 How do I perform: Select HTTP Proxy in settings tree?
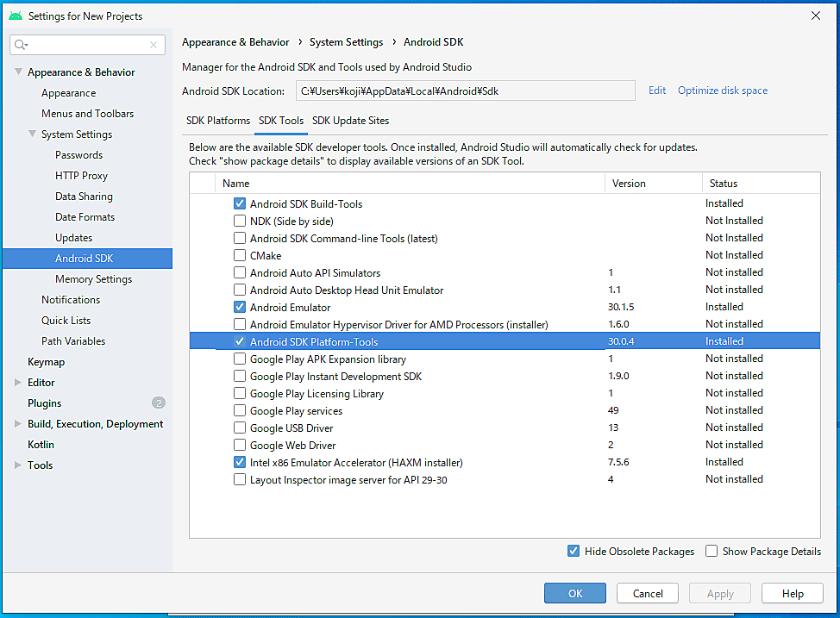pos(81,176)
